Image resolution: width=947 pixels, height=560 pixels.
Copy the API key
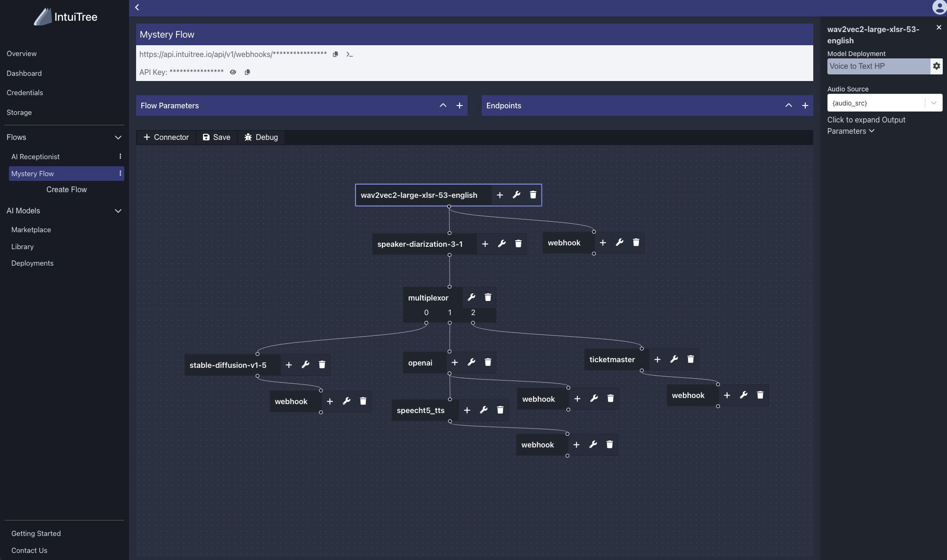tap(247, 72)
